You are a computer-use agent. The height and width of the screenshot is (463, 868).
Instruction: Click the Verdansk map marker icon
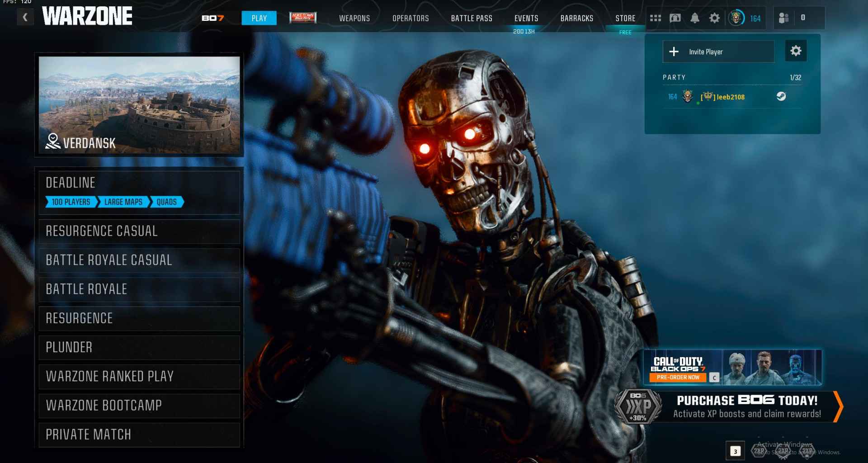[x=53, y=142]
